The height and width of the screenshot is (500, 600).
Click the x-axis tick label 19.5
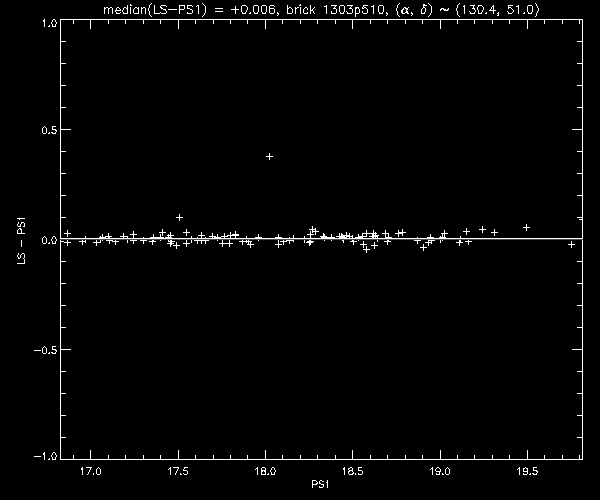527,471
